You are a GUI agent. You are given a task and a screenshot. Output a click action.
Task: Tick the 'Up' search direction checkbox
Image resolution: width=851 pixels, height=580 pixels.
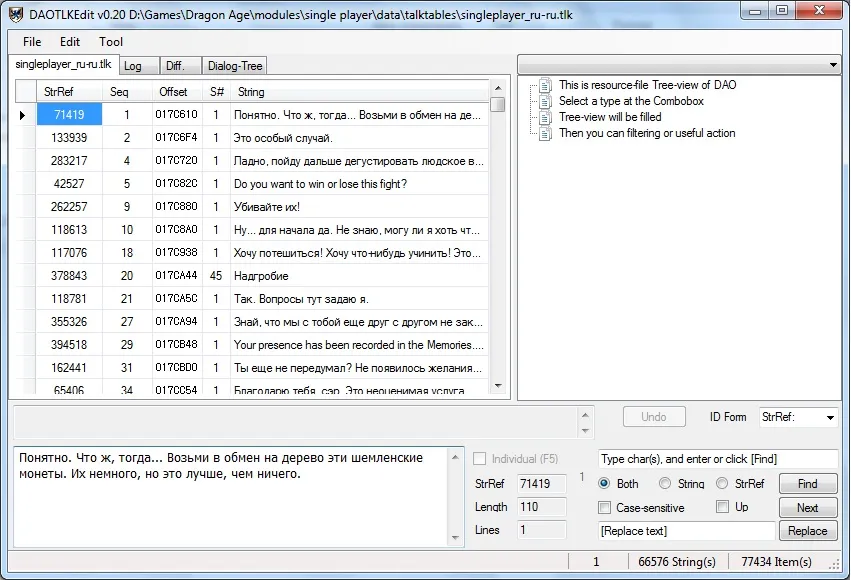(x=723, y=508)
